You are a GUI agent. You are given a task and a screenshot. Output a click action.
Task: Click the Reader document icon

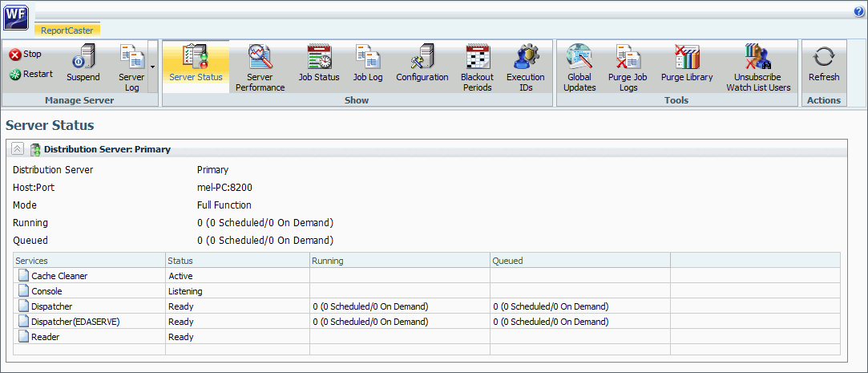click(22, 336)
